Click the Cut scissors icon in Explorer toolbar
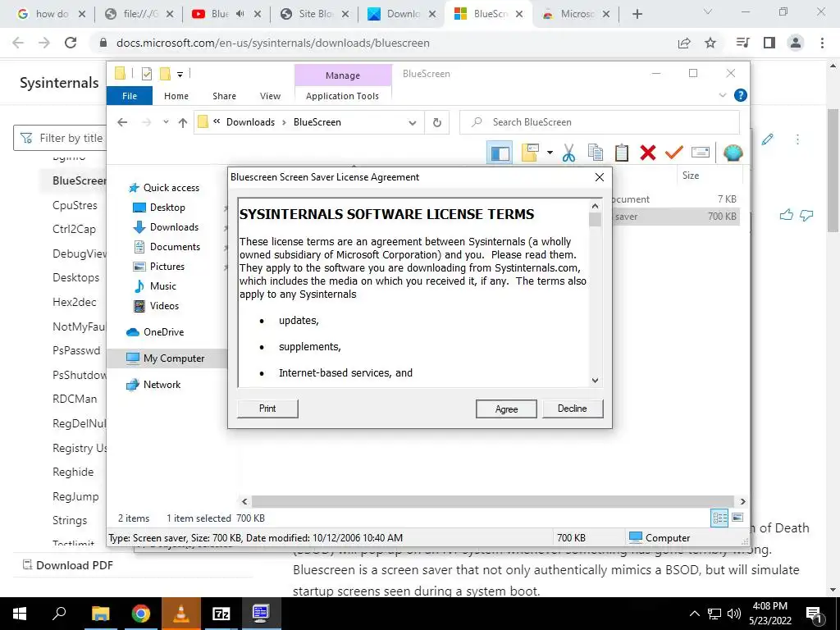Image resolution: width=840 pixels, height=630 pixels. (568, 153)
